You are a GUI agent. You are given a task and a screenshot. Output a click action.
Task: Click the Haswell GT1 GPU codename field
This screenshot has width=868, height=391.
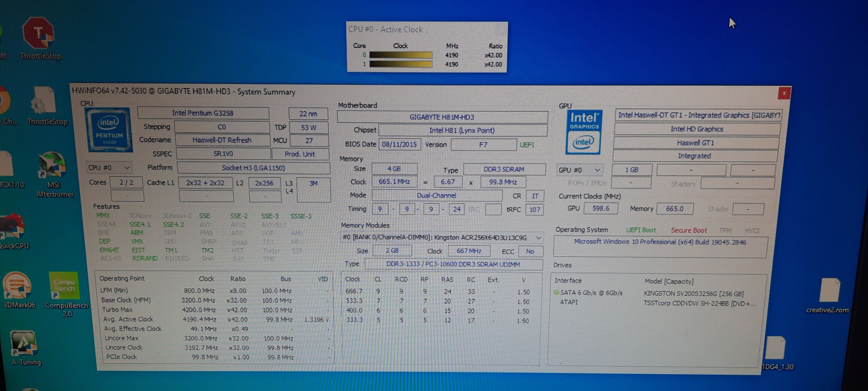696,143
